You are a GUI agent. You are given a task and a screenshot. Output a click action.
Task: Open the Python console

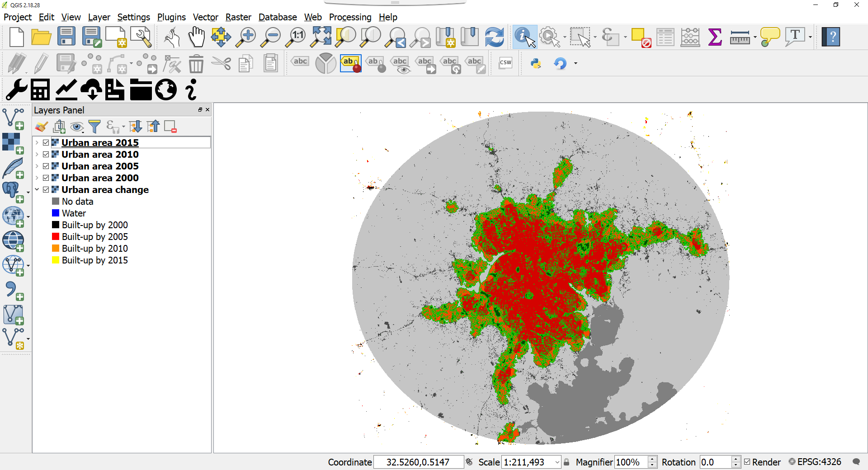coord(536,63)
